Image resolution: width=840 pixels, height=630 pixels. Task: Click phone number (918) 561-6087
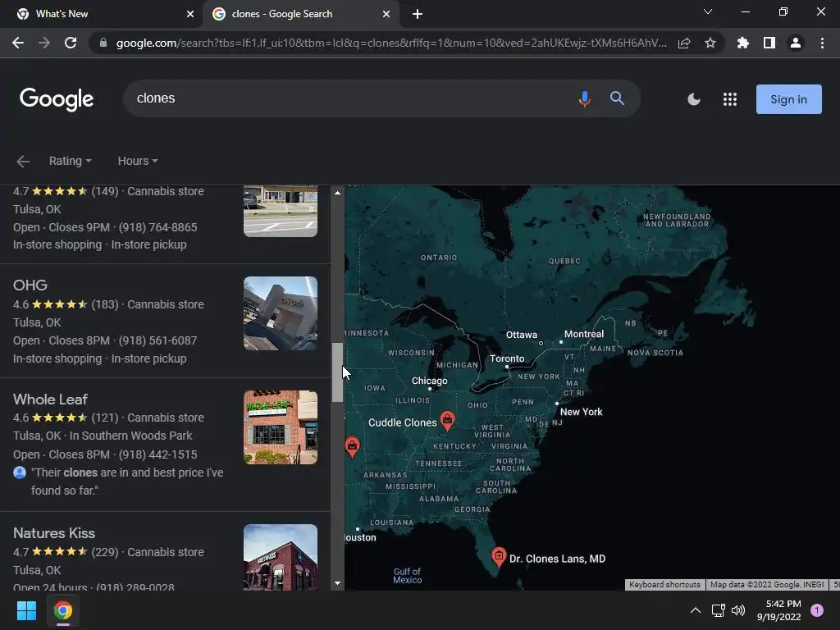pos(157,340)
